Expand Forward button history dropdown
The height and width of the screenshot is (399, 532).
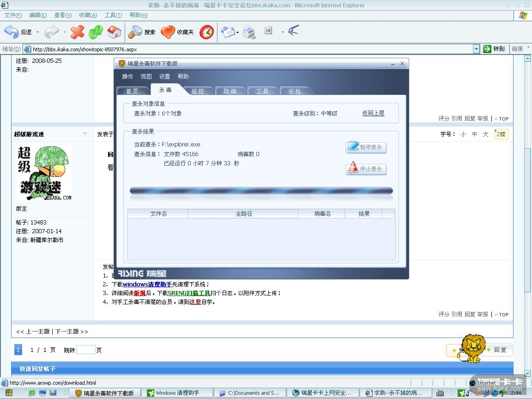coord(65,32)
